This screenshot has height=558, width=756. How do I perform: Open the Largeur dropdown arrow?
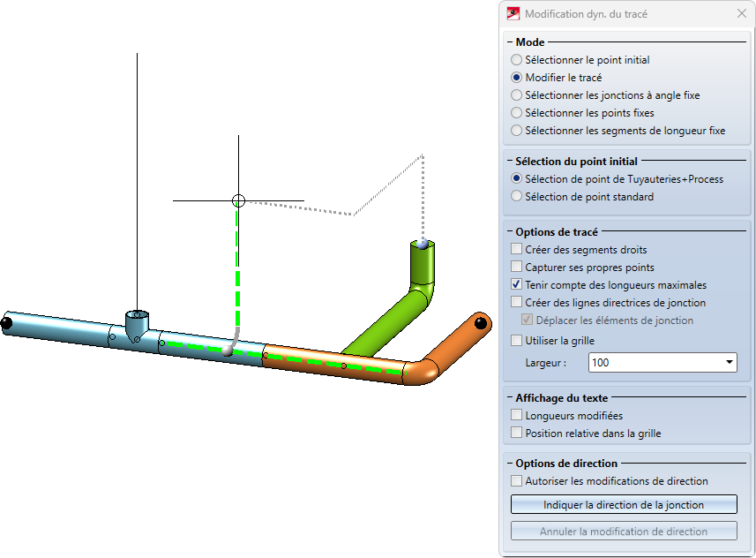click(729, 362)
